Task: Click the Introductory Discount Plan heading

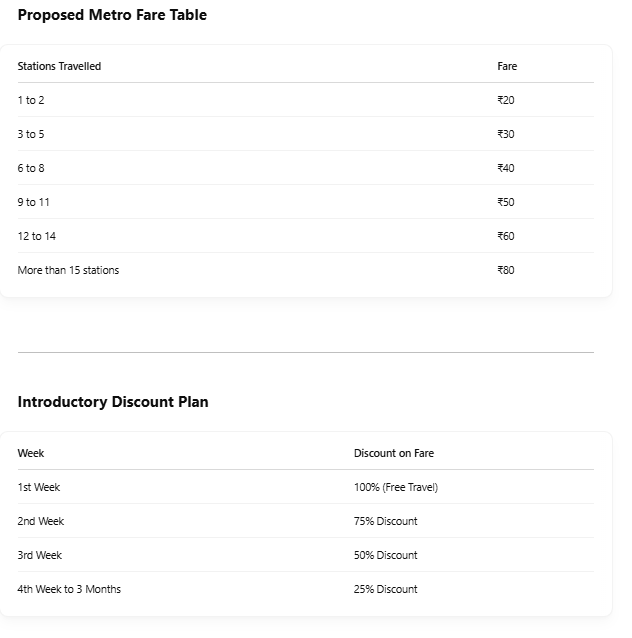Action: click(x=113, y=402)
